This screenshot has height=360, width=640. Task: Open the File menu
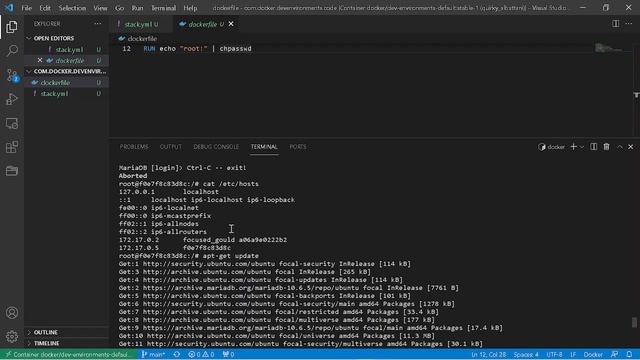pos(27,8)
